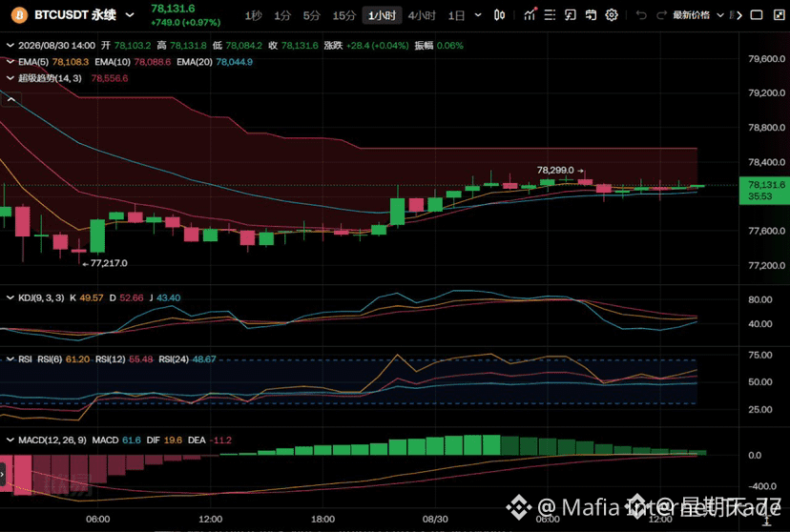
Task: Collapse the KDJ(9, 3, 3) indicator panel
Action: 10,298
